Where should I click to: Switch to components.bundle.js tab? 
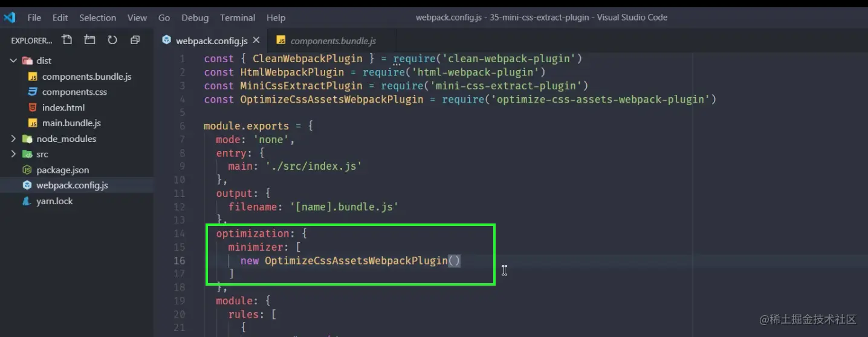[x=333, y=40]
